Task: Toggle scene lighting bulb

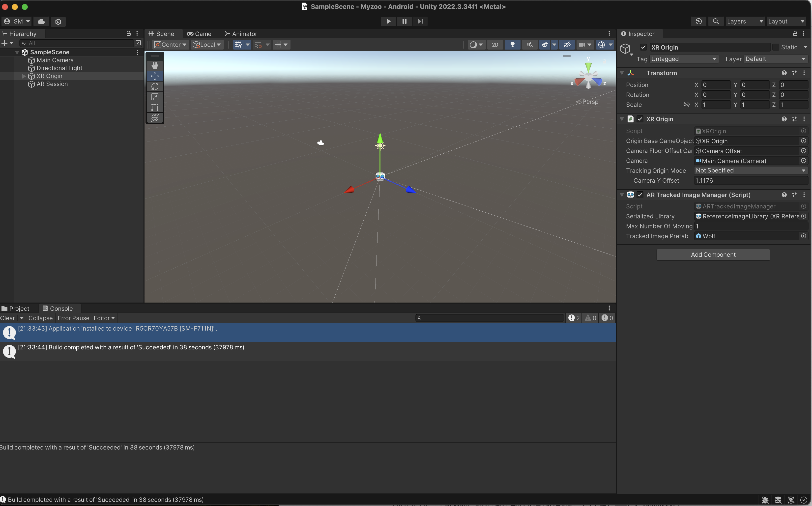Action: pos(512,45)
